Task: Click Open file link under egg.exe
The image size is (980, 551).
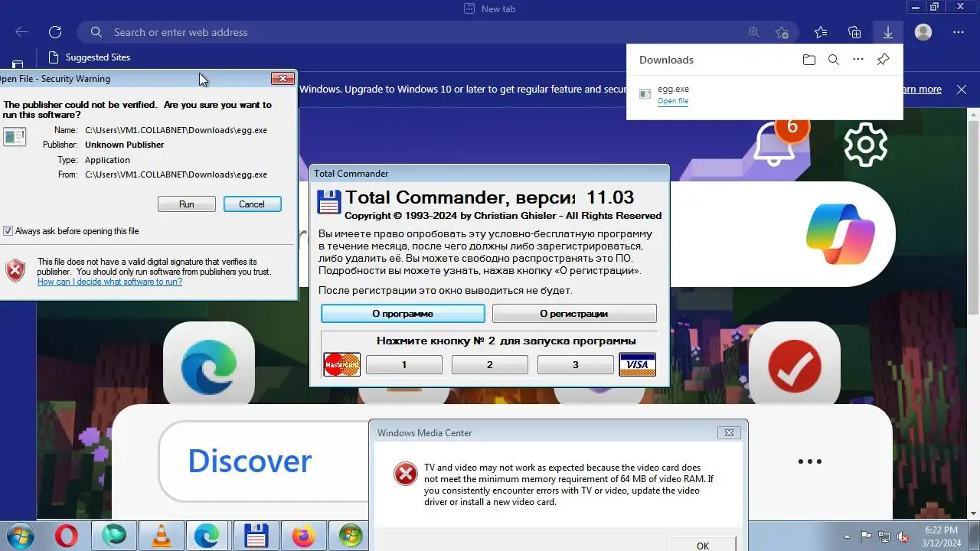Action: coord(673,101)
